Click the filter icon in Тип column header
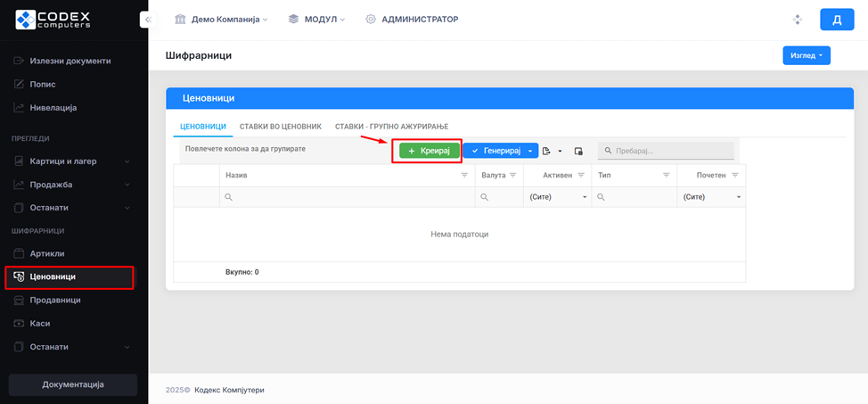868x404 pixels. pos(667,176)
